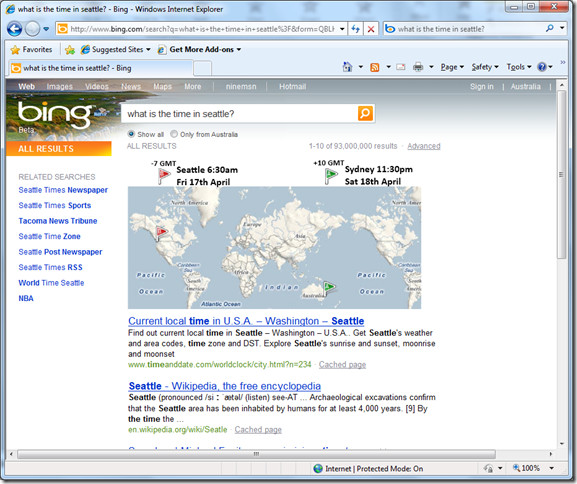Viewport: 577px width, 484px height.
Task: Expand the toolbar overflow chevron
Action: click(563, 63)
